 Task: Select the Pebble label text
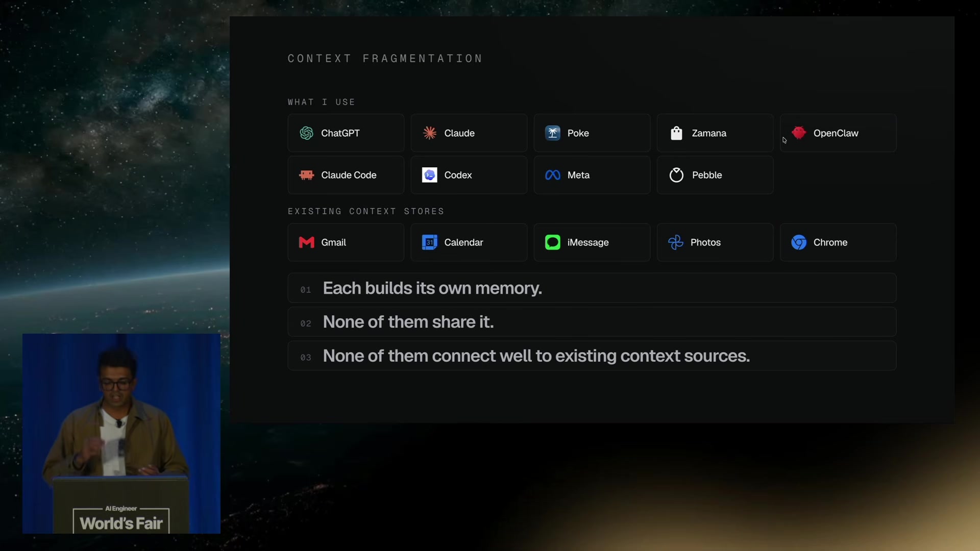[x=707, y=175]
